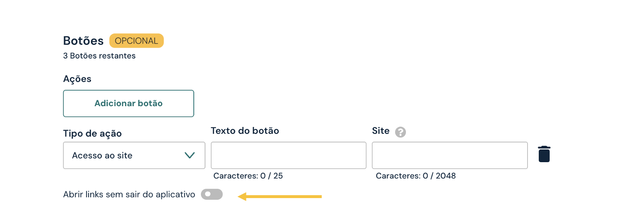
Task: Enable the open links in-app switch
Action: click(212, 194)
